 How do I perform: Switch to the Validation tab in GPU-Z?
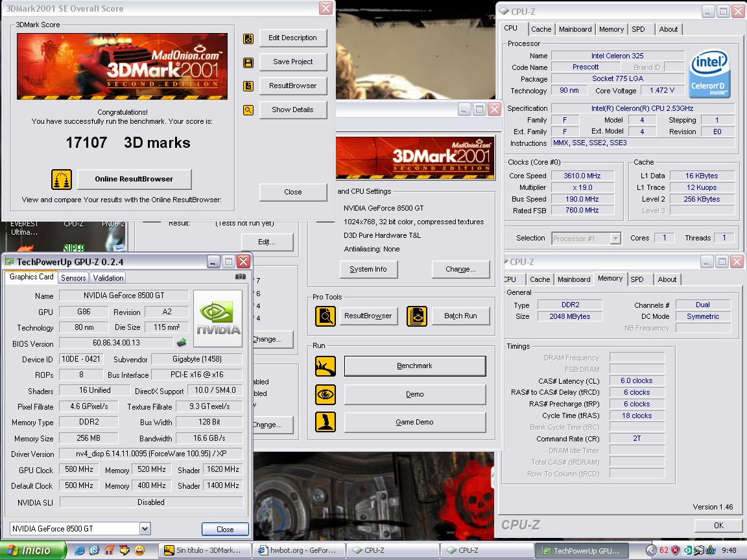(x=108, y=278)
